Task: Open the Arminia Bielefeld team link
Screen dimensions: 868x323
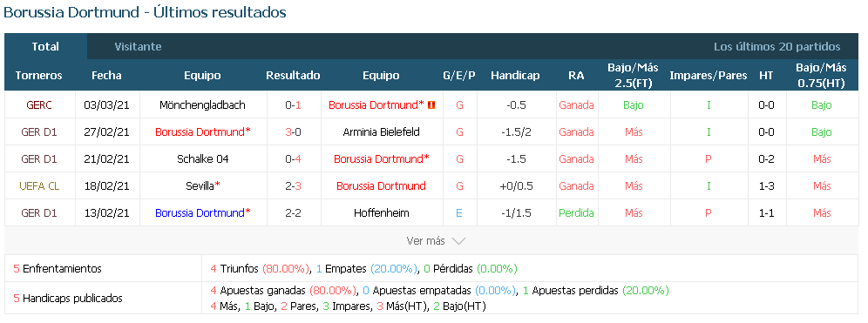Action: coord(381,131)
